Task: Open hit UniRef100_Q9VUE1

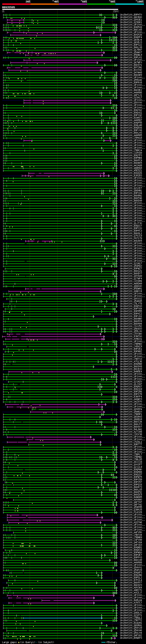Action: click(x=131, y=20)
